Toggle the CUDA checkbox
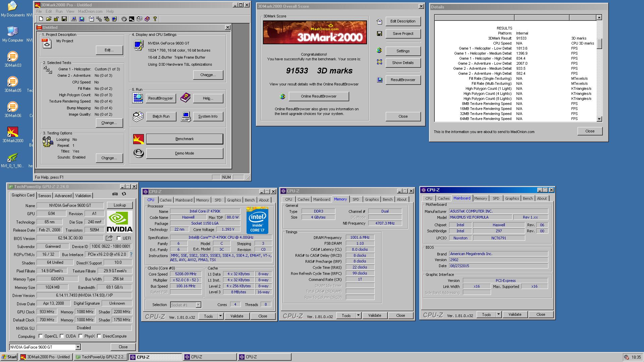The image size is (644, 362). [62, 336]
